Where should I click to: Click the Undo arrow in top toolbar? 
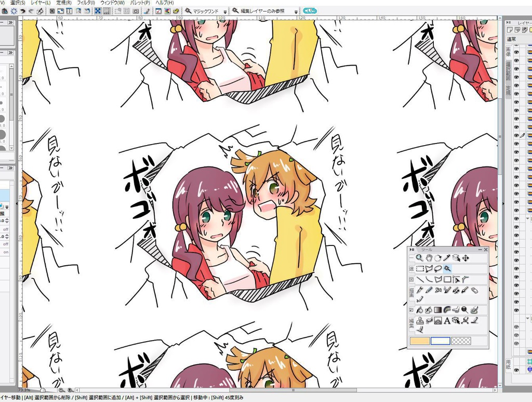23,11
